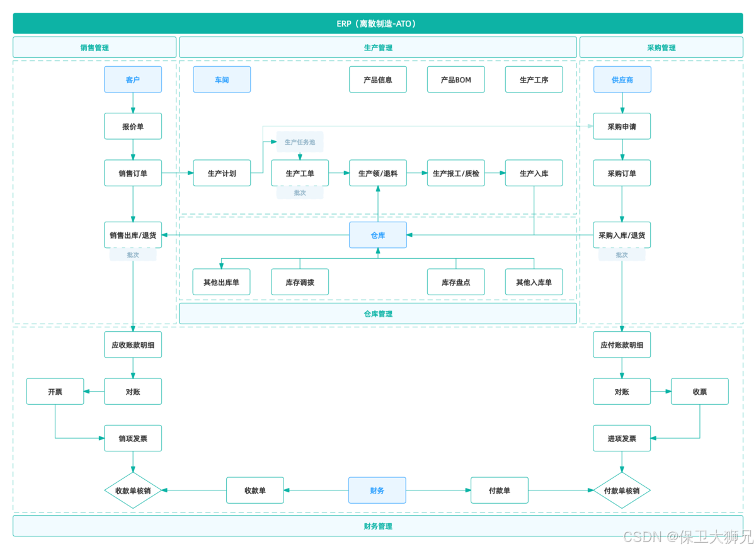Select the 收款单 box
This screenshot has width=756, height=549.
click(x=255, y=490)
